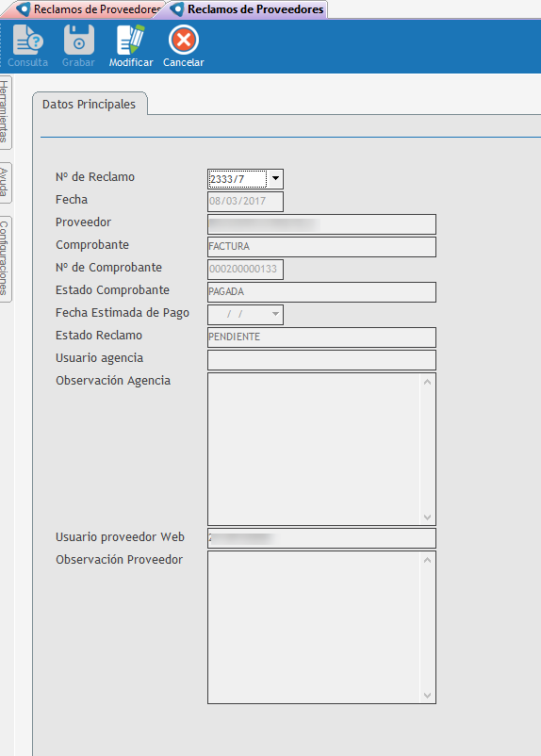
Task: Click the Observación Proveedor text area
Action: pyautogui.click(x=314, y=627)
